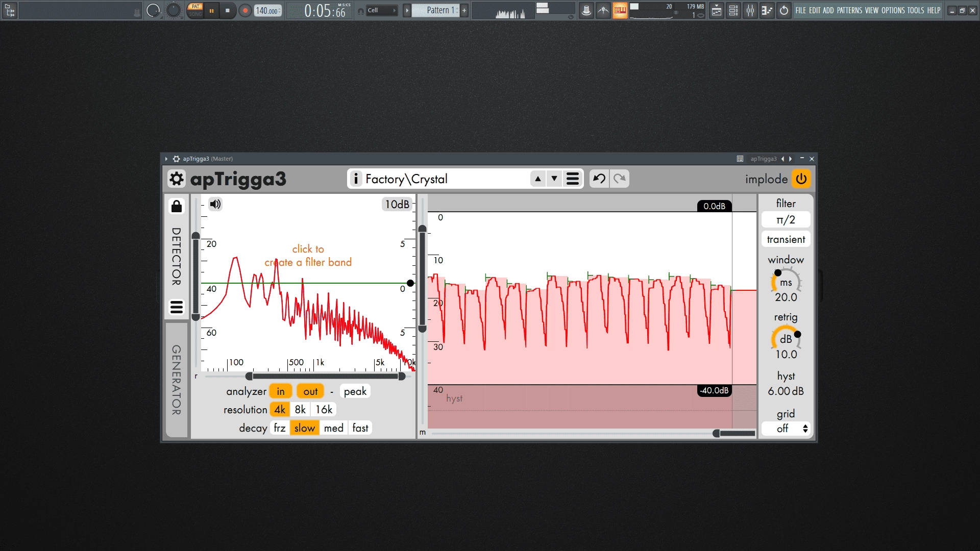Open the plugin wrapper gear settings
The image size is (980, 551).
[x=176, y=159]
